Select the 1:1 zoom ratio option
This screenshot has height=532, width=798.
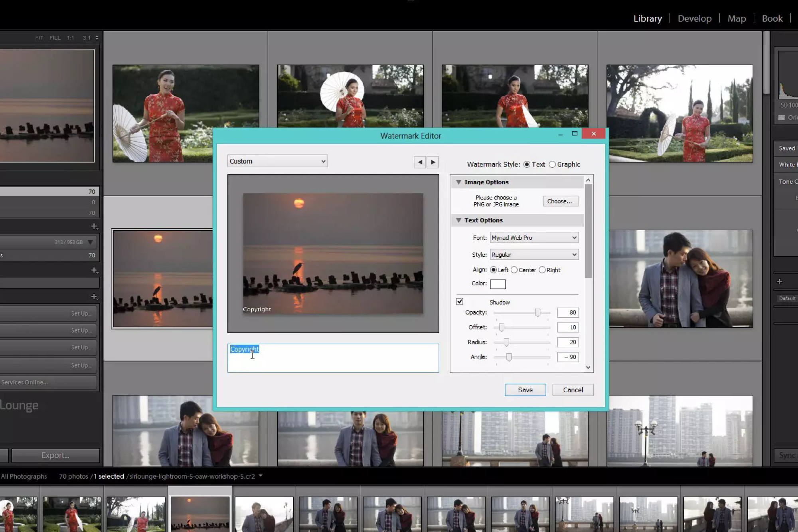(71, 37)
